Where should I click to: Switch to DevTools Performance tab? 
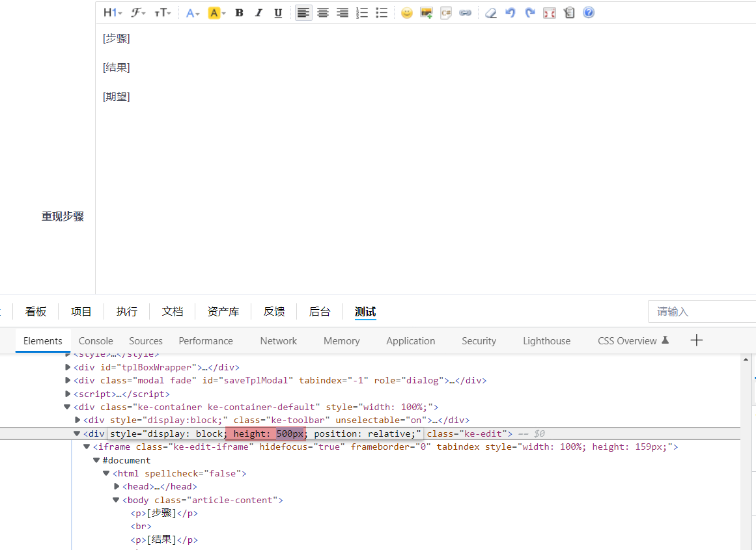(x=206, y=341)
